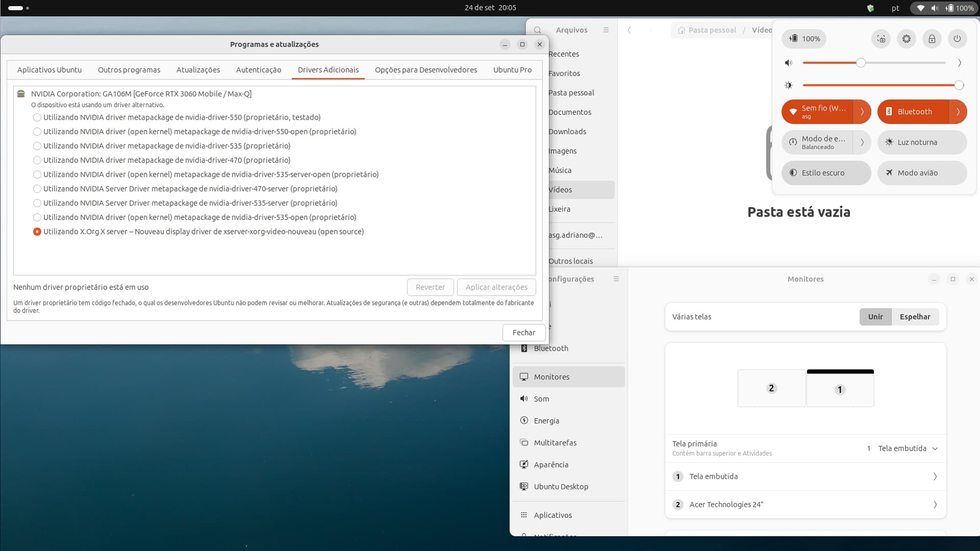Image resolution: width=980 pixels, height=551 pixels.
Task: Click the Arquivos back navigation arrow
Action: 629,30
